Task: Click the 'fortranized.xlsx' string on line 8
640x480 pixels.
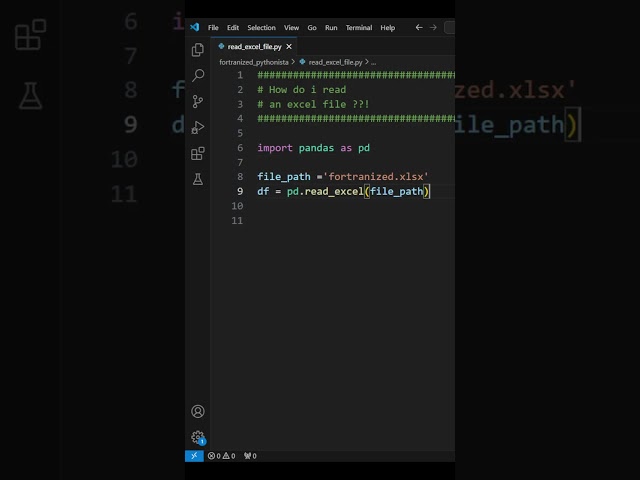Action: click(x=376, y=176)
